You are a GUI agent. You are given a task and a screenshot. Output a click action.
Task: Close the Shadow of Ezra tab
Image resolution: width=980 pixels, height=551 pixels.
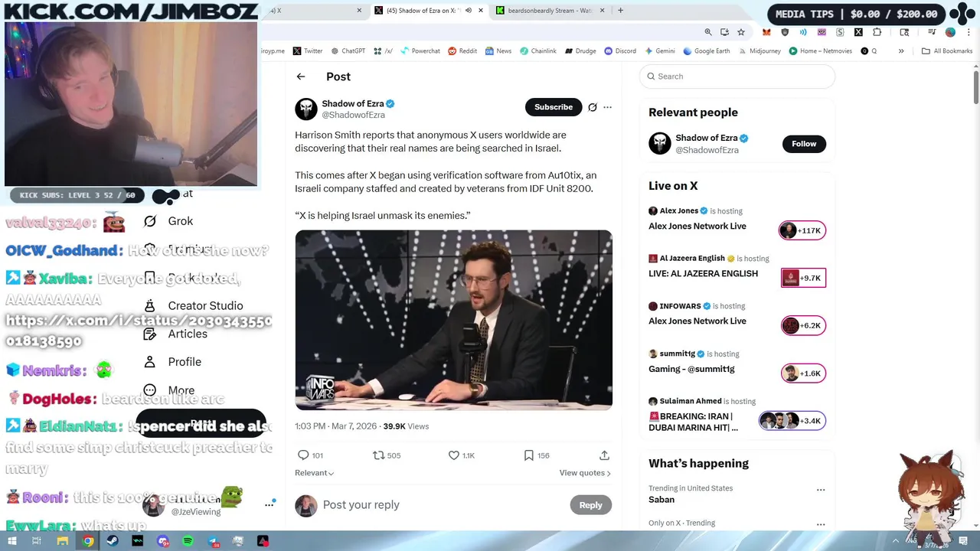[x=481, y=11]
